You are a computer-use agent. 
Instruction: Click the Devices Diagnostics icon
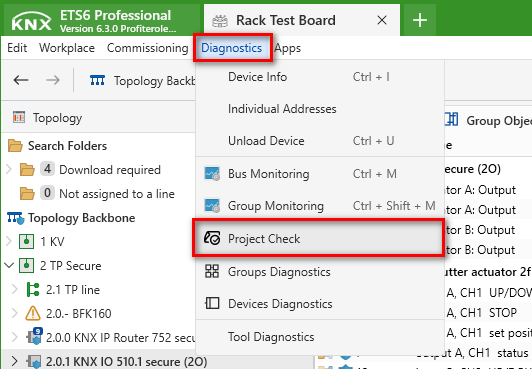pyautogui.click(x=212, y=303)
